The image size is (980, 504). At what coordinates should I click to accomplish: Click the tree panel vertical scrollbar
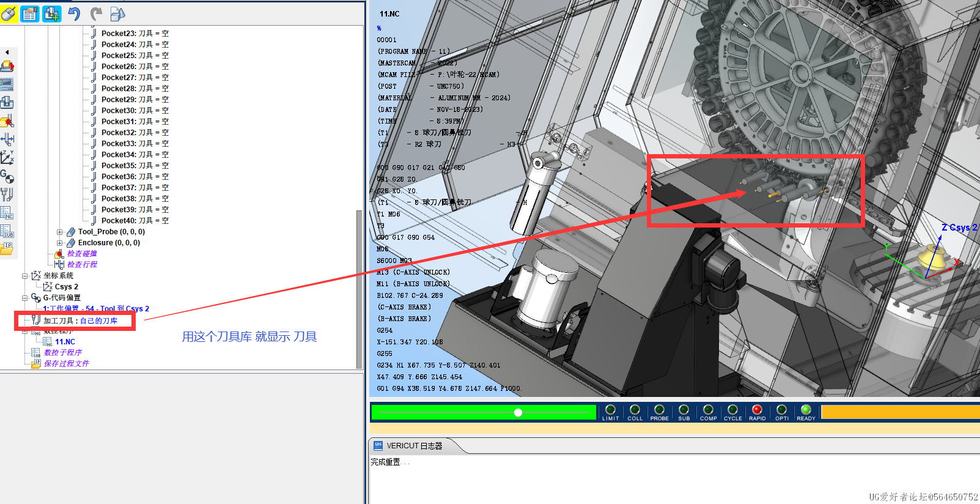coord(359,289)
